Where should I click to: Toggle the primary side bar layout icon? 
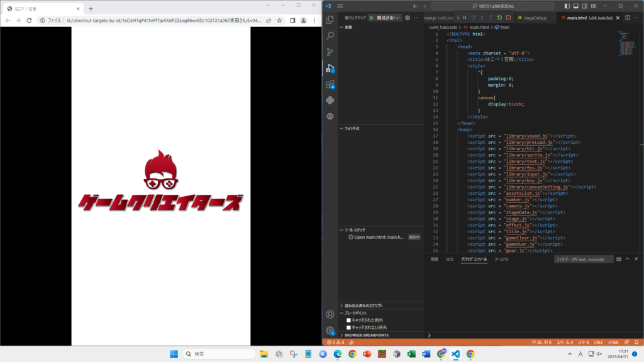coord(567,6)
